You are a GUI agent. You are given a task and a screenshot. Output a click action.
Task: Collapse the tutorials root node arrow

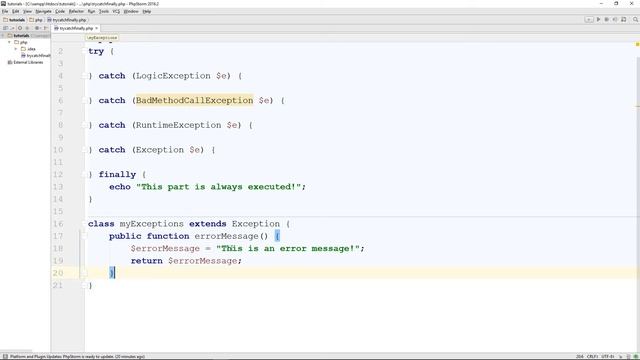[x=3, y=36]
